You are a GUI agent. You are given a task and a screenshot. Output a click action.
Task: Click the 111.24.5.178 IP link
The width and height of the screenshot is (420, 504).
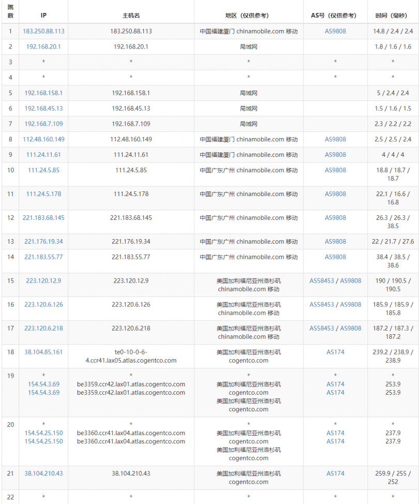43,194
